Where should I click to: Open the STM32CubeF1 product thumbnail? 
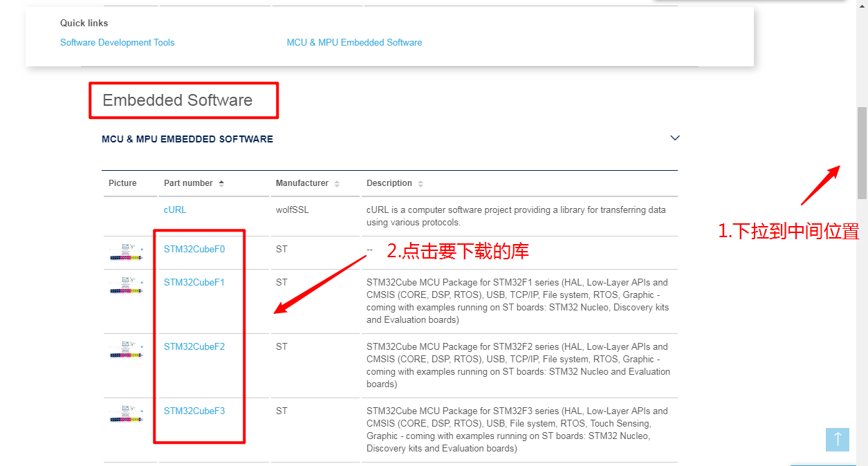click(126, 286)
